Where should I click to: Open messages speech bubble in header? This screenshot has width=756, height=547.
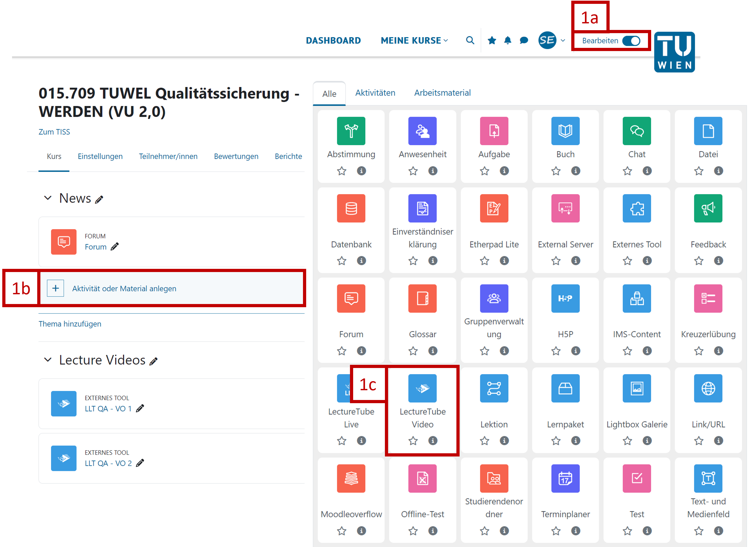524,40
